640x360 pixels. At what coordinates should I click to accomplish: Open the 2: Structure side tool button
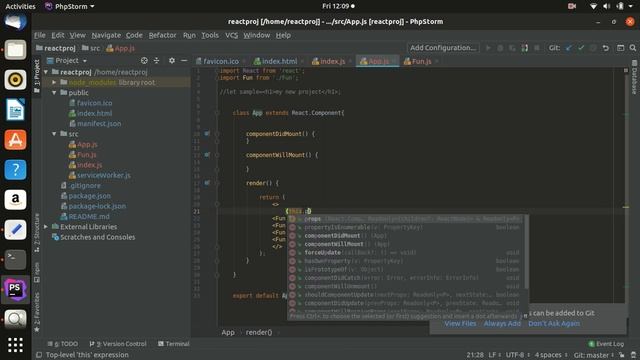click(x=37, y=232)
